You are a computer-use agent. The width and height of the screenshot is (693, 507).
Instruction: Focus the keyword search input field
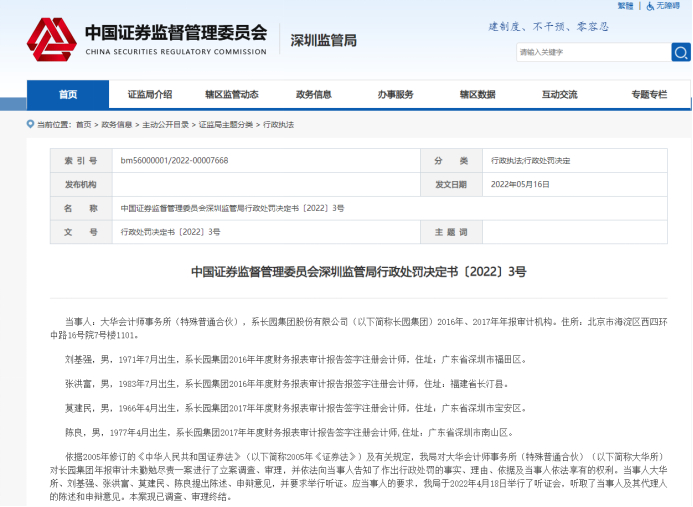click(x=594, y=52)
